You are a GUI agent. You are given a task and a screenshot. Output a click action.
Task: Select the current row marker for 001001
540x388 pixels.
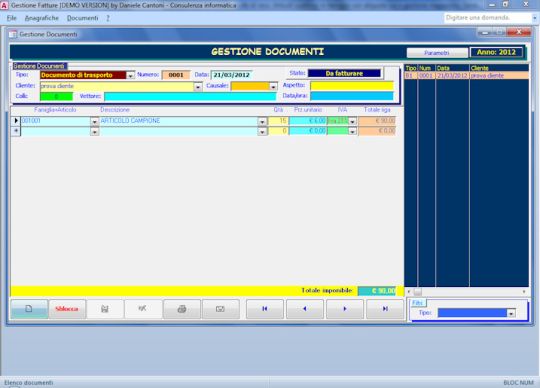[16, 121]
